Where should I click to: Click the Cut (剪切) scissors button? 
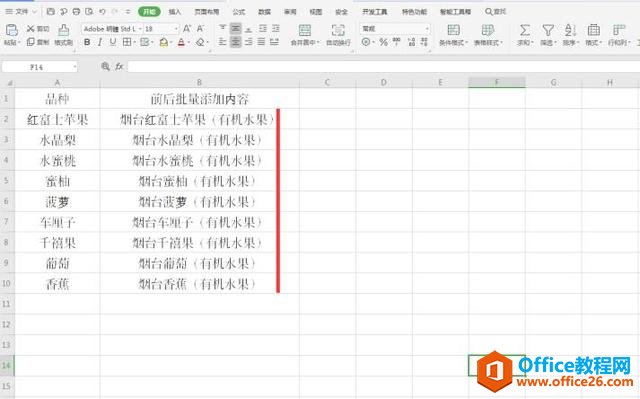tap(38, 29)
